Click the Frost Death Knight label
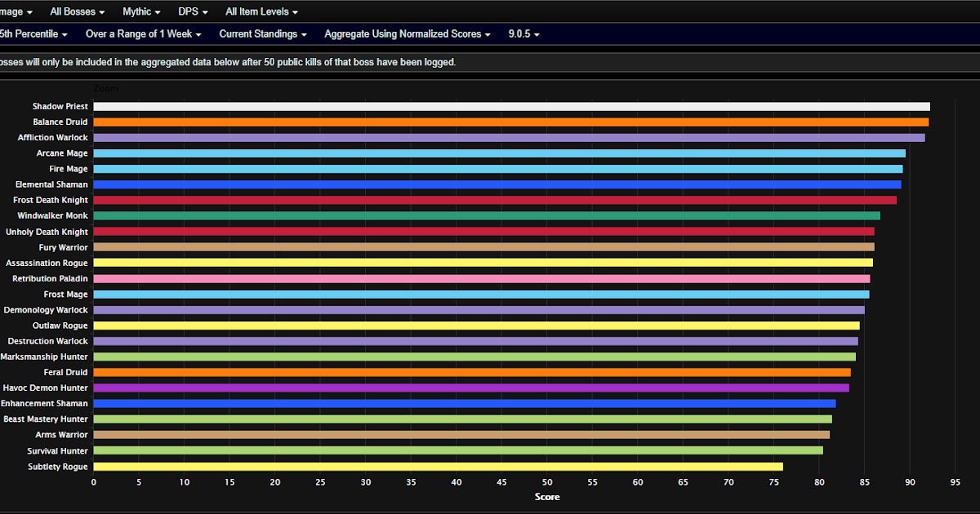 (51, 200)
